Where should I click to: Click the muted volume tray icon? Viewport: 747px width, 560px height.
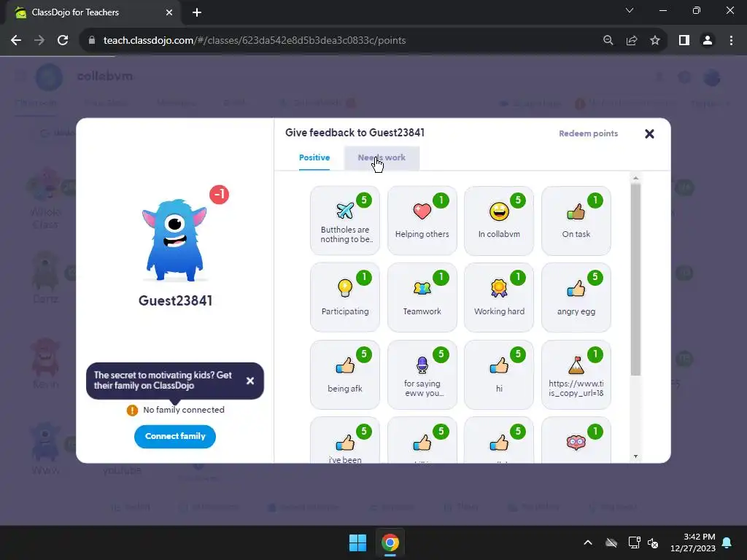click(653, 542)
